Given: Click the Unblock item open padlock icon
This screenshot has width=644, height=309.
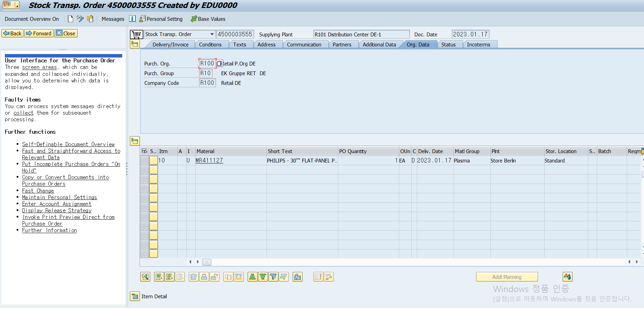Looking at the screenshot, I should [214, 277].
